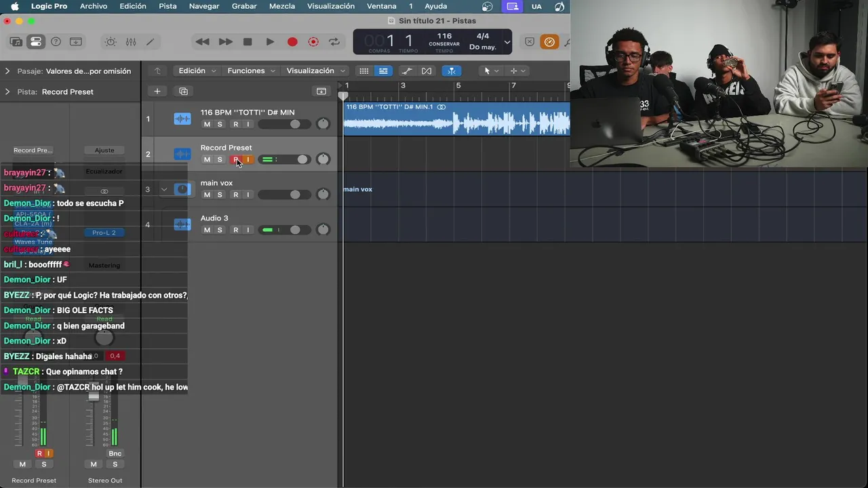The width and height of the screenshot is (868, 488).
Task: Click the Ajuste button in channel strip
Action: tap(104, 150)
